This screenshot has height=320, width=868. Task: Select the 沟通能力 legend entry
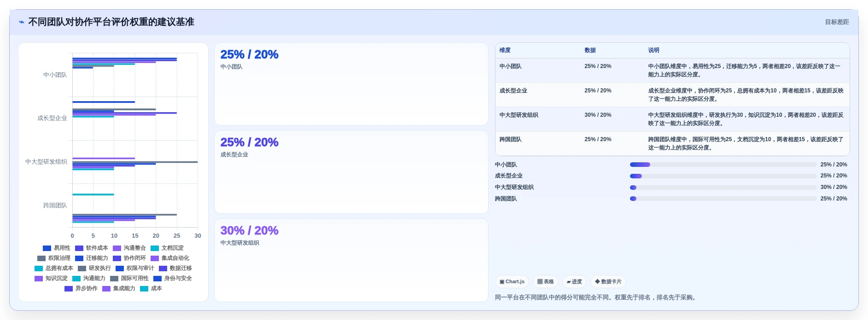(89, 278)
